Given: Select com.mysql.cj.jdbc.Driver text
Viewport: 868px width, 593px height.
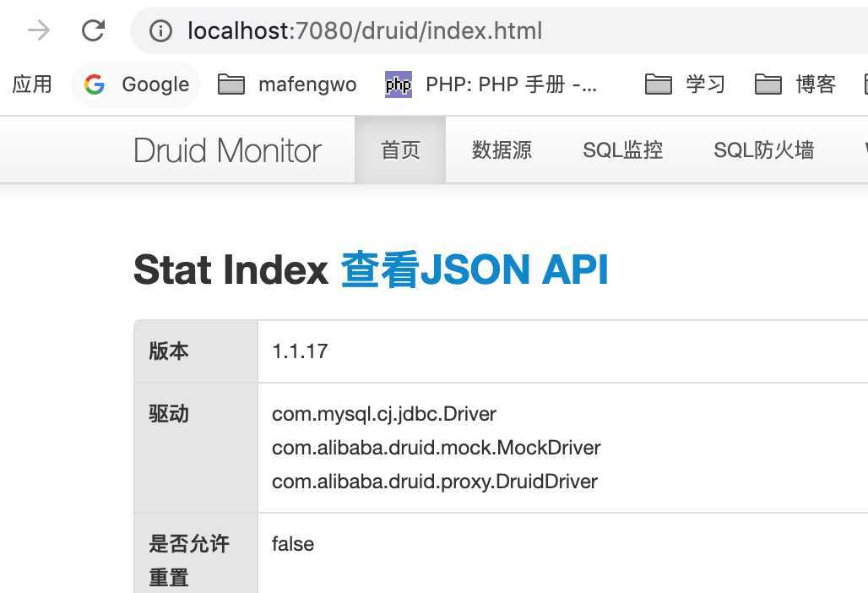Looking at the screenshot, I should point(384,414).
